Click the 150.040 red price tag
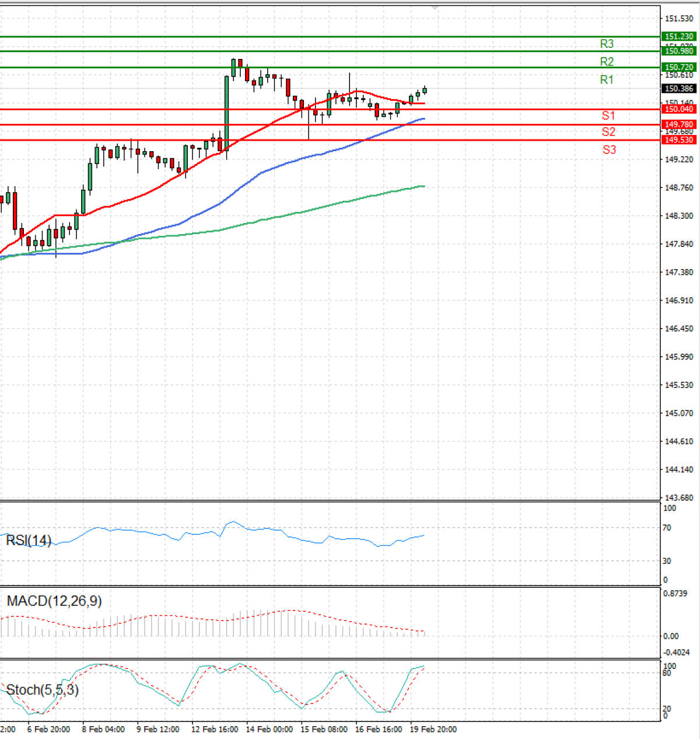The width and height of the screenshot is (700, 739). (679, 110)
